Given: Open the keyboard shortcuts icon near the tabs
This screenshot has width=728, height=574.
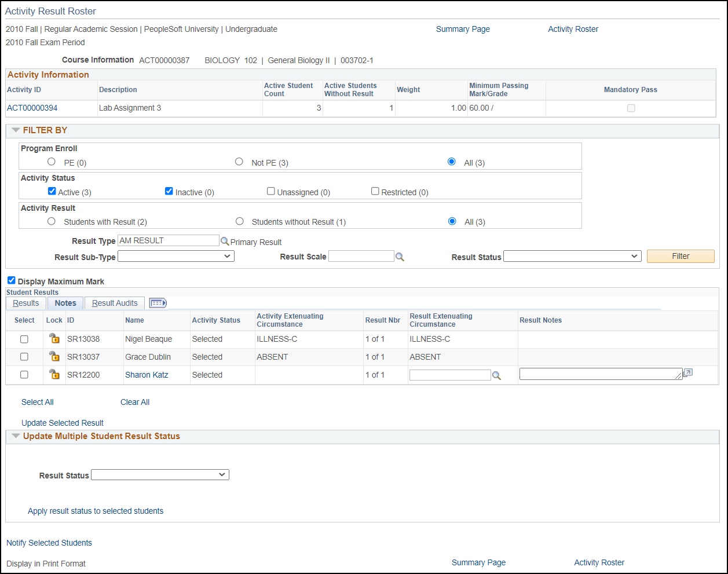Looking at the screenshot, I should (x=158, y=302).
